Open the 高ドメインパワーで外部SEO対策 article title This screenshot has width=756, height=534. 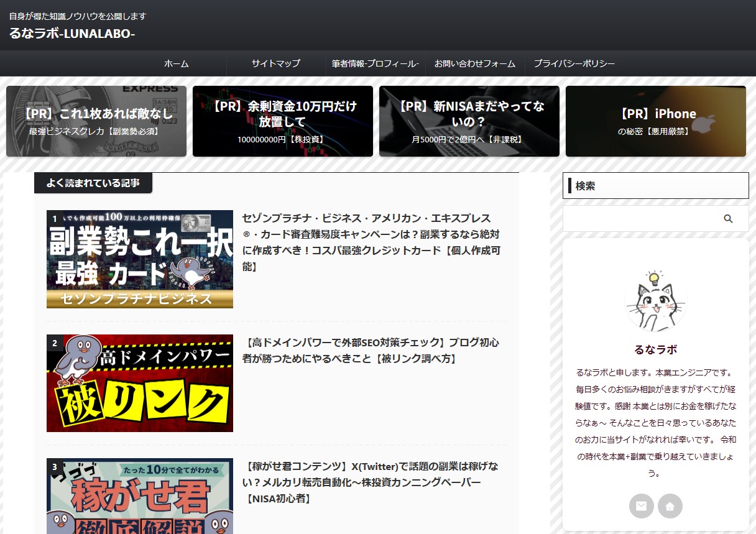pyautogui.click(x=371, y=351)
